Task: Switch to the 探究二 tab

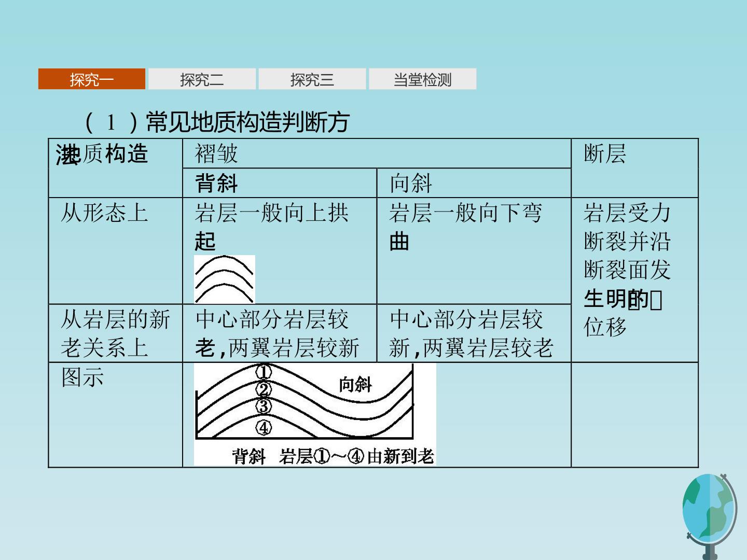Action: click(202, 79)
